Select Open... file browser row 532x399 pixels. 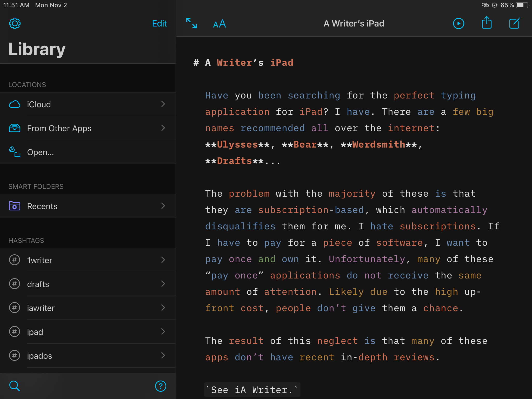coord(88,152)
